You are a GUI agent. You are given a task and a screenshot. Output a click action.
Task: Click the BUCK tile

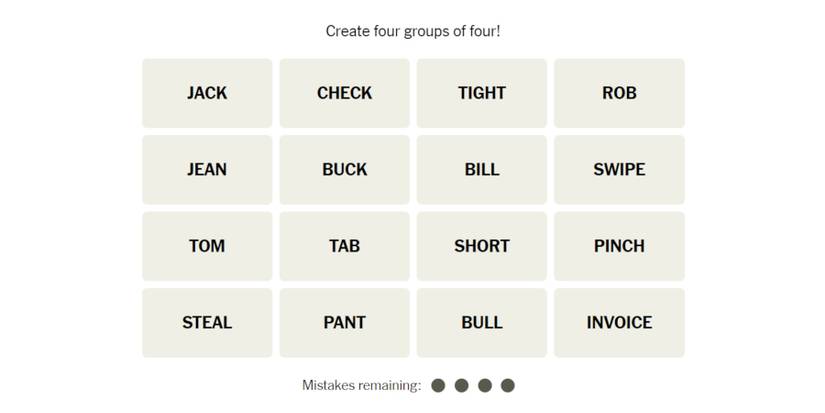344,169
